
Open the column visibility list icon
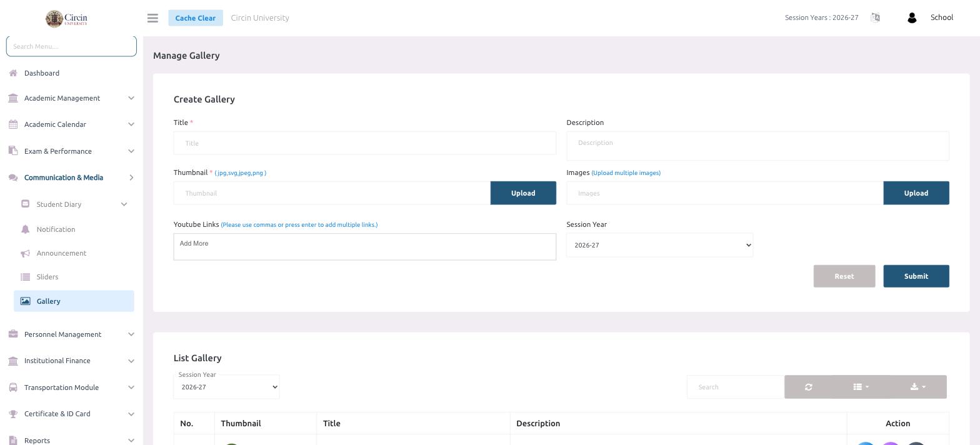(861, 387)
